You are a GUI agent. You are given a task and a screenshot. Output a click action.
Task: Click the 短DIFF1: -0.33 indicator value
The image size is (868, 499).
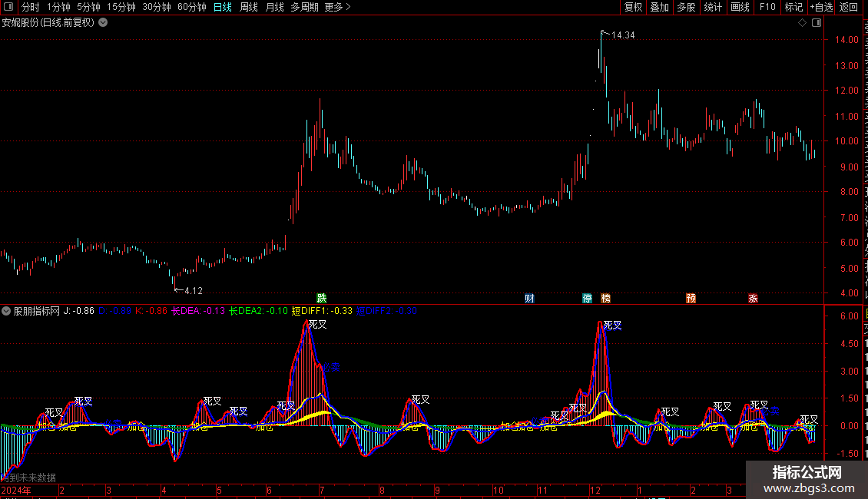click(x=322, y=311)
